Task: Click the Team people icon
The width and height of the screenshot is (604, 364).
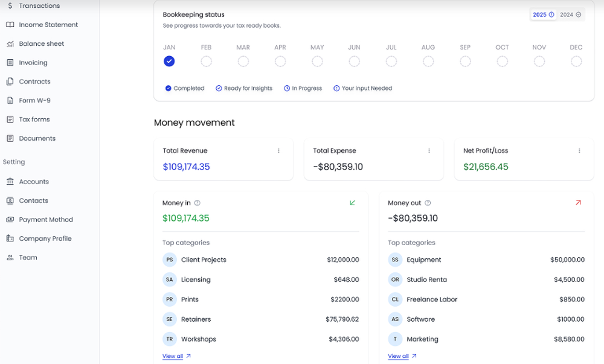Action: point(10,257)
